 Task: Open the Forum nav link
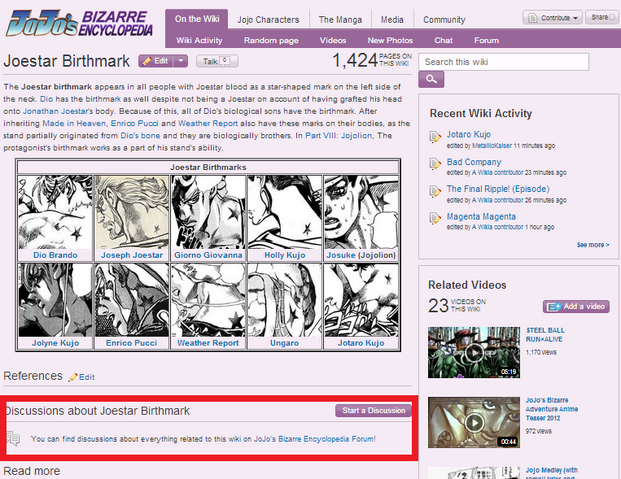click(486, 40)
